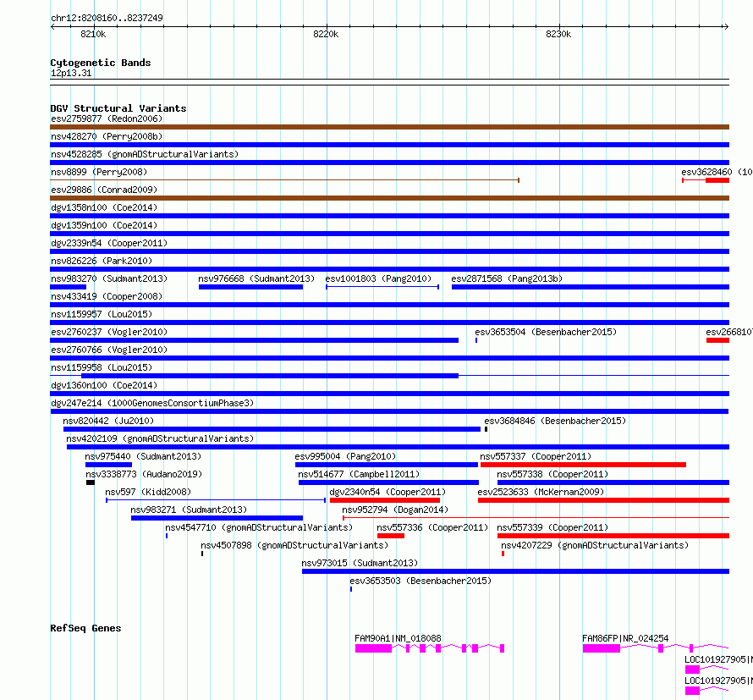Click esv3653503 (Besenbacher2015) label
Screen dimensions: 753x700
click(x=420, y=581)
